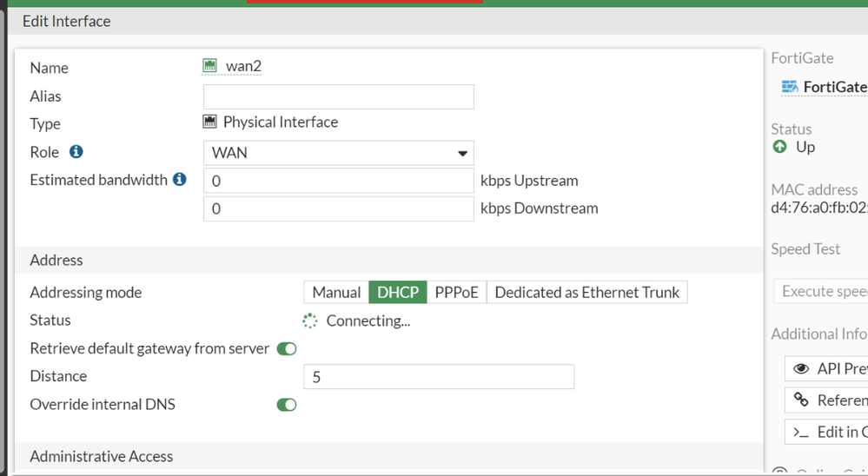868x476 pixels.
Task: Click the FortiGate device icon
Action: click(790, 87)
